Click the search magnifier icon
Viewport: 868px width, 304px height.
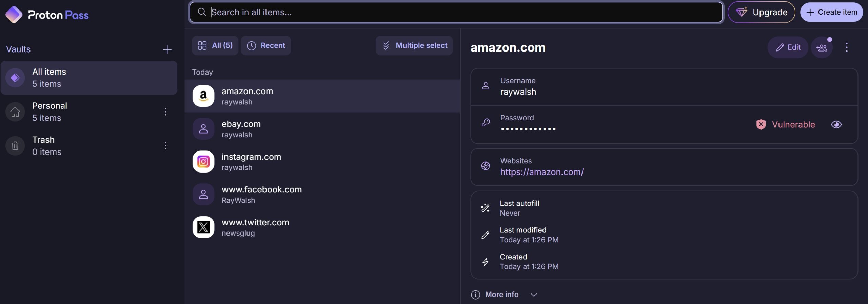tap(202, 12)
